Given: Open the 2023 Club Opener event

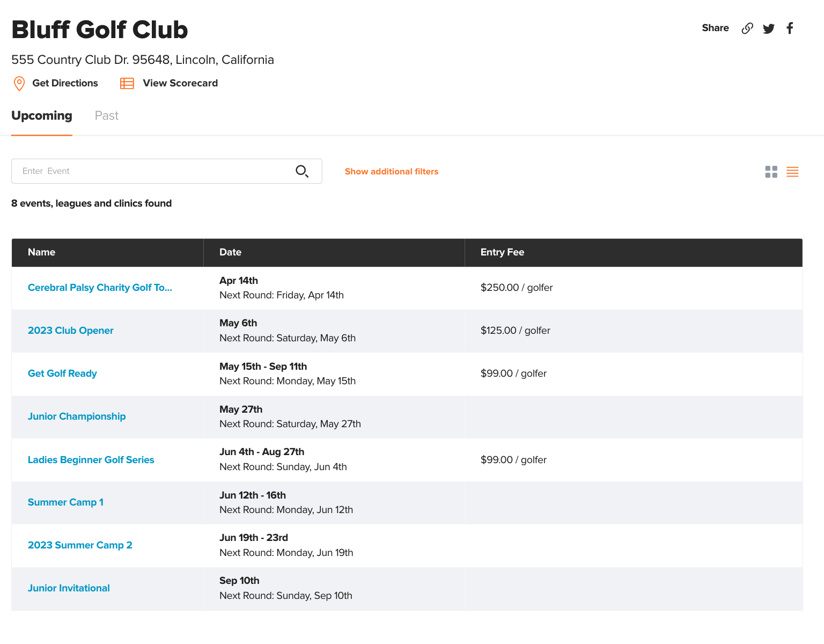Looking at the screenshot, I should [71, 331].
